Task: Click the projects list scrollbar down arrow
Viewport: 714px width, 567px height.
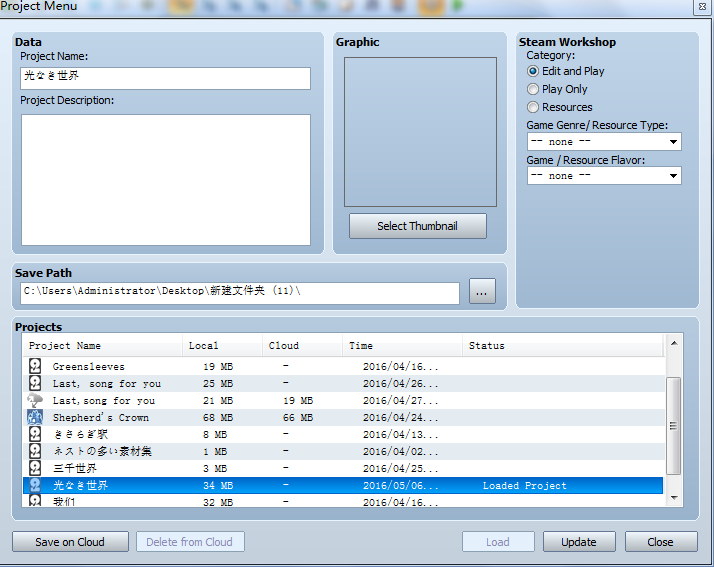Action: (674, 498)
